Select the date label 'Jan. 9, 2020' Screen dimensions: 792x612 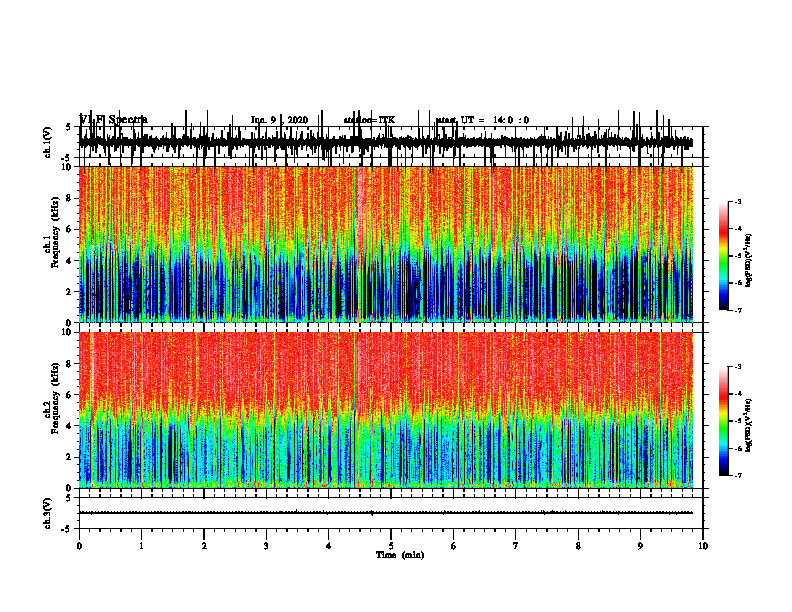(x=279, y=120)
